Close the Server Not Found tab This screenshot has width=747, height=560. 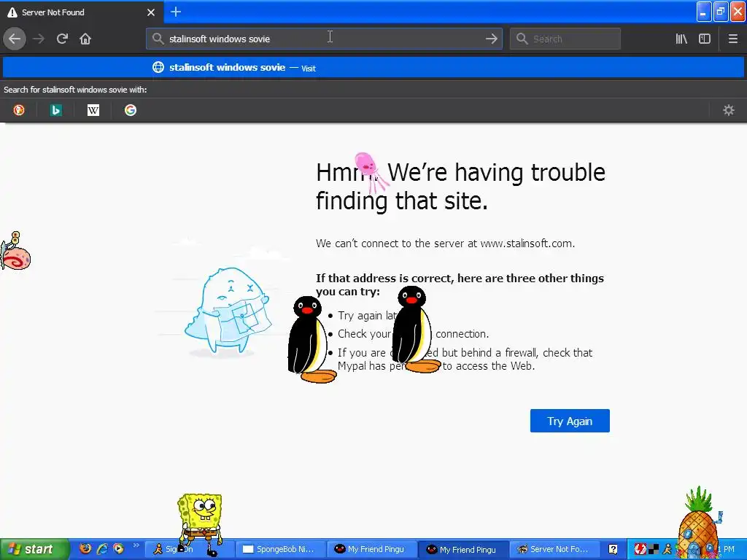click(x=150, y=12)
